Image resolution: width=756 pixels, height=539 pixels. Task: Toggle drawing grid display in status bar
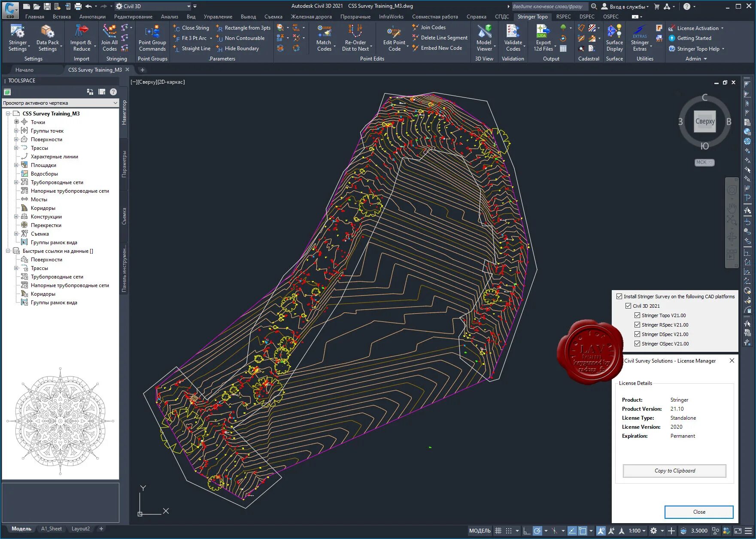[x=498, y=531]
